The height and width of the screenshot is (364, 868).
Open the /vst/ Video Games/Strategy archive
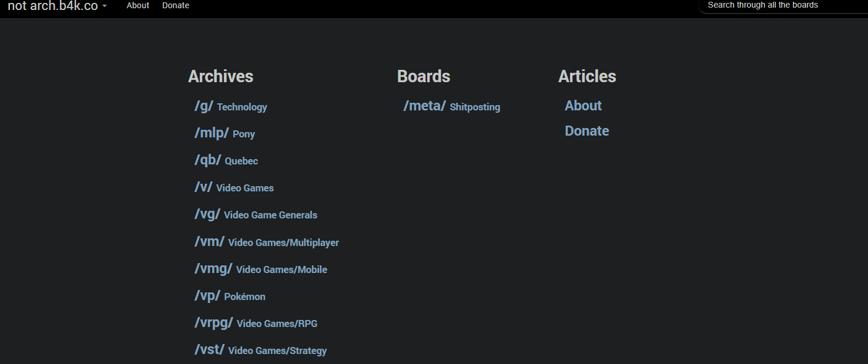point(260,350)
